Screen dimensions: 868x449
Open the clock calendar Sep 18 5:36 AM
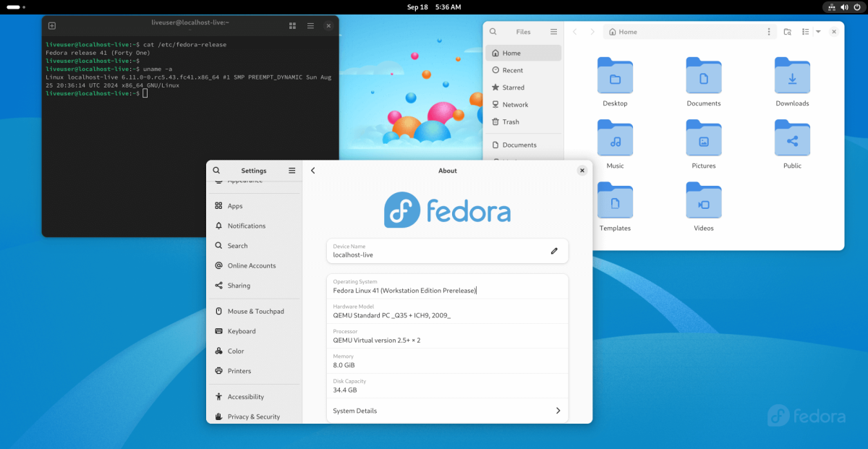click(434, 7)
